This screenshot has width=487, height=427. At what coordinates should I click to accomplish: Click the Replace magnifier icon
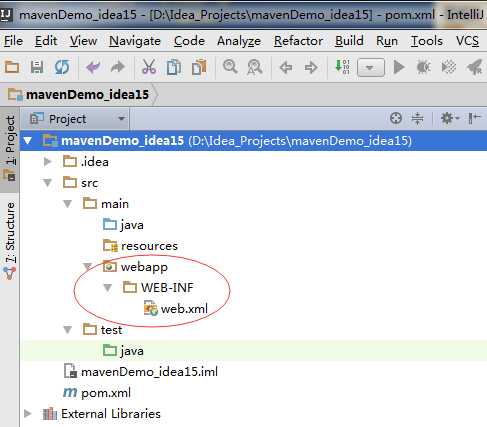[255, 67]
